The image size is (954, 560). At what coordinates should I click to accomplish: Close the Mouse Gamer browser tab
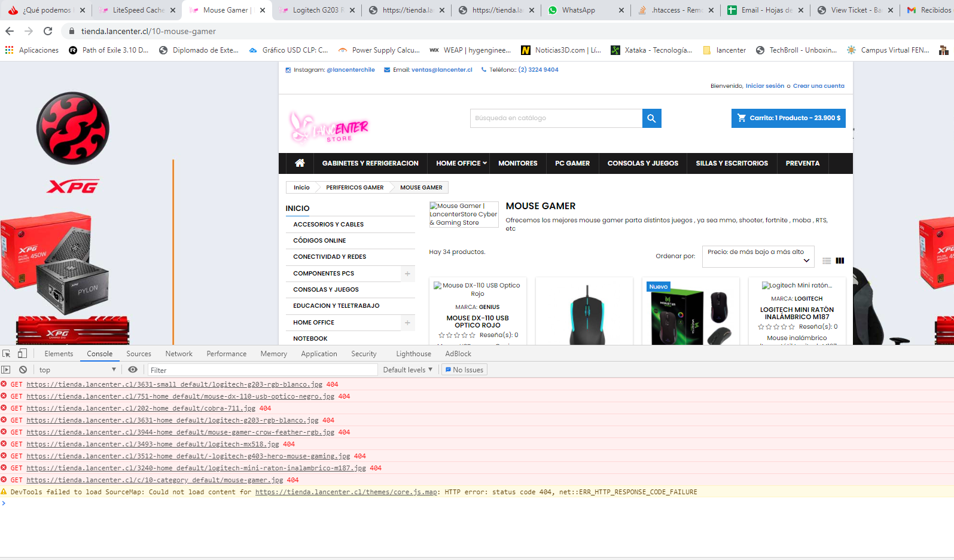click(263, 10)
